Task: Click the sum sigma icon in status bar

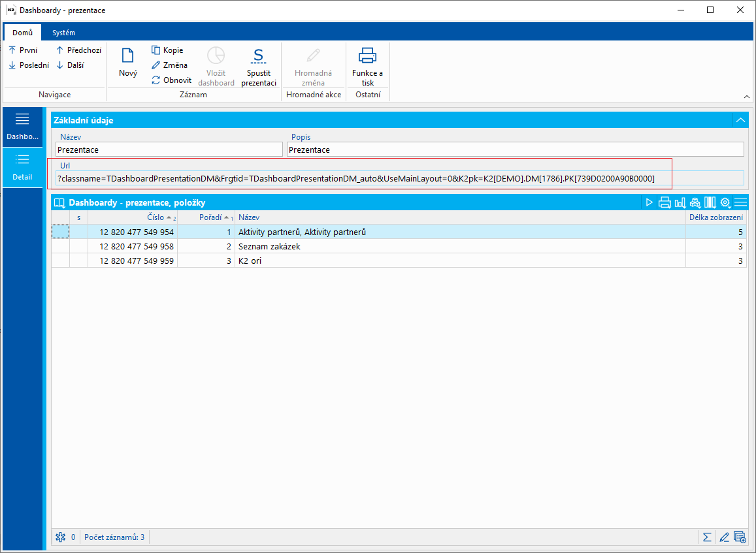Action: (707, 537)
